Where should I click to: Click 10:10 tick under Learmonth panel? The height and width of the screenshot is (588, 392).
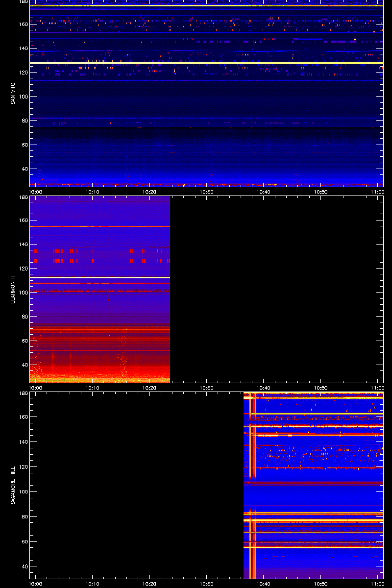[x=92, y=388]
